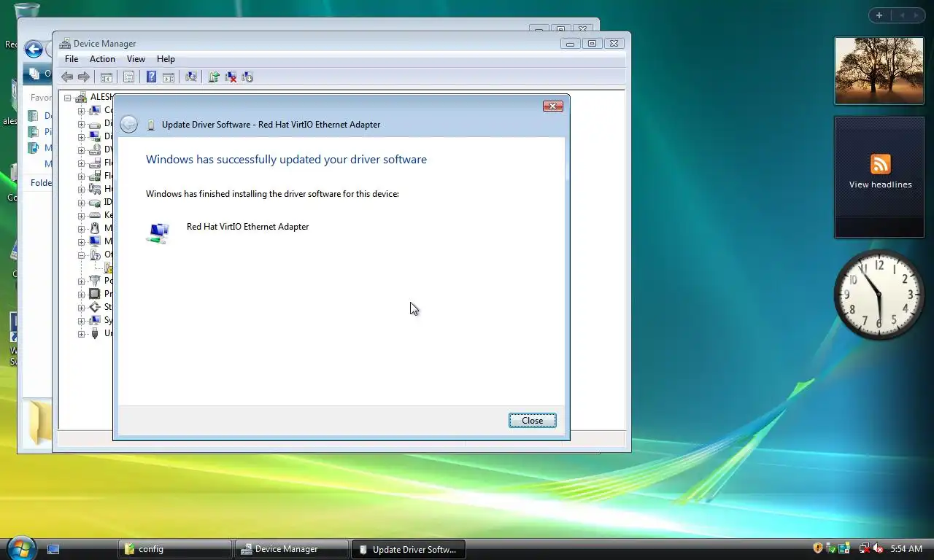
Task: Switch to Update Driver Software taskbar button
Action: [x=409, y=549]
